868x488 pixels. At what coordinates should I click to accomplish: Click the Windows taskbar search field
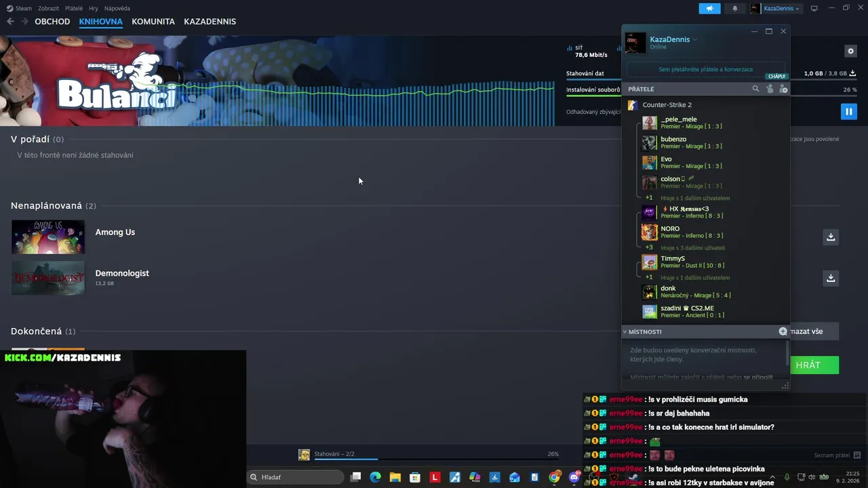(x=294, y=477)
